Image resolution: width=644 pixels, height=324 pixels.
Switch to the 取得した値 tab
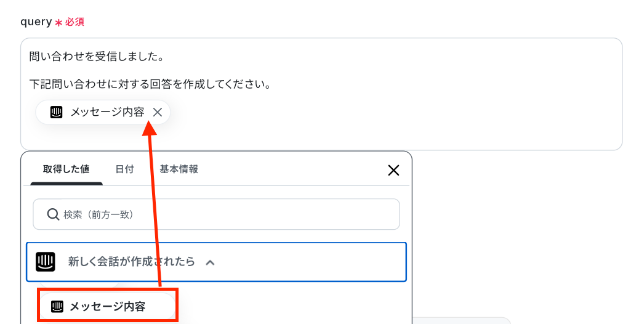(x=66, y=169)
